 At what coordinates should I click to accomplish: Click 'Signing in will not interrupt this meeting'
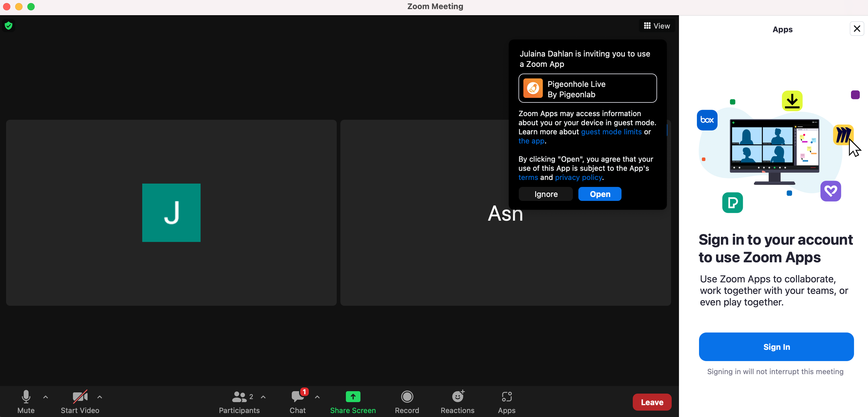(x=775, y=371)
